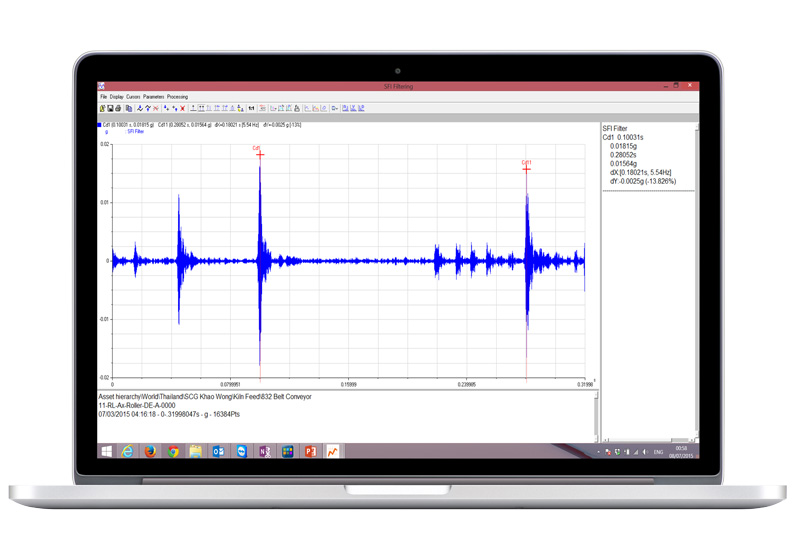
Task: Open Outlook from the taskbar
Action: click(x=219, y=452)
